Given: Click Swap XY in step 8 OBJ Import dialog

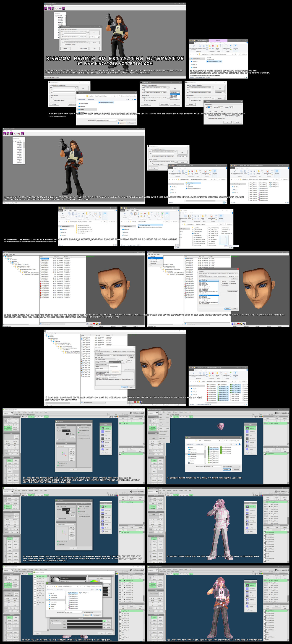Looking at the screenshot, I should coord(71,449).
